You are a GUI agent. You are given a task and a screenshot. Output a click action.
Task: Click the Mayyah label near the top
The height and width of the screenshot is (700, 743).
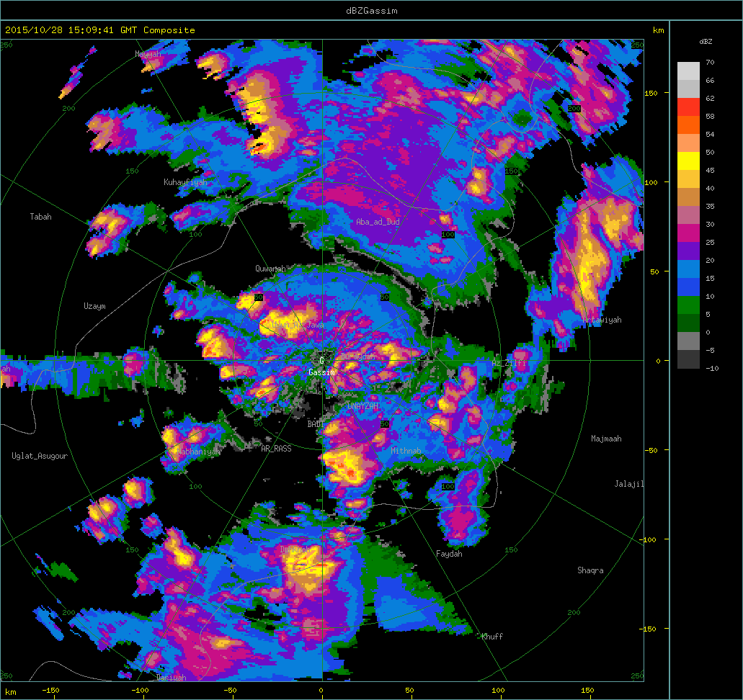click(148, 54)
